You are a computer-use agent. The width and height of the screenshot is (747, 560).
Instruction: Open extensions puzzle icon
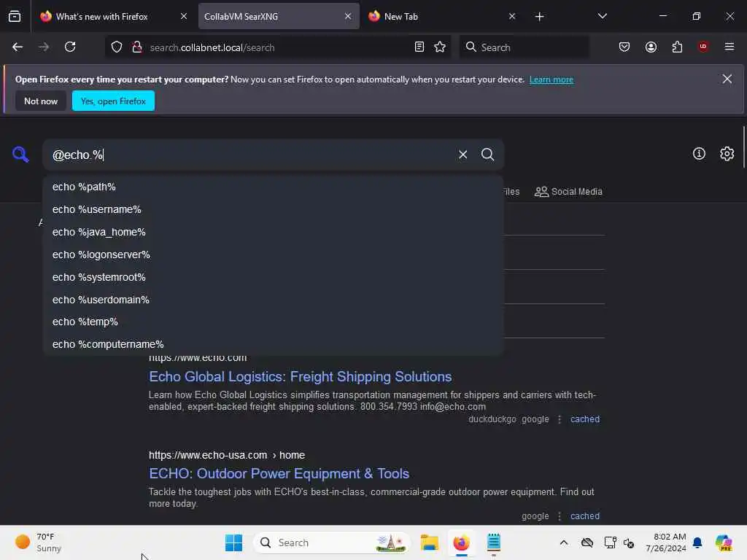[677, 47]
